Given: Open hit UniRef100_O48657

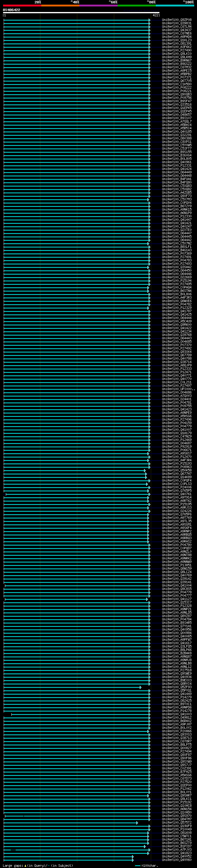Looking at the screenshot, I should [x=176, y=115].
